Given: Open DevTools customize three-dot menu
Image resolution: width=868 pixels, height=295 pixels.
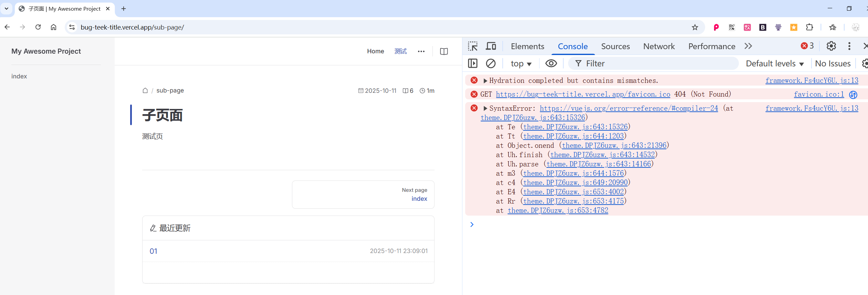Looking at the screenshot, I should coord(849,46).
